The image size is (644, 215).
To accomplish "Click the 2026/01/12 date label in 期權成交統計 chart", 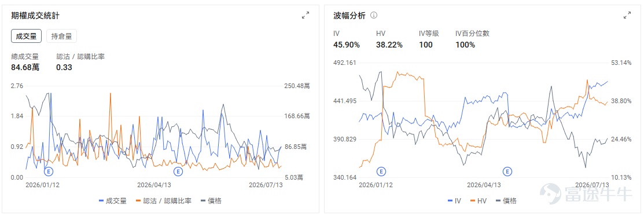I will tap(43, 185).
